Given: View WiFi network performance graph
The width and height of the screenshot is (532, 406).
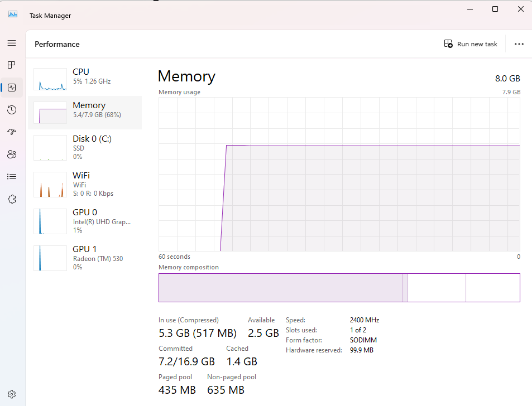Looking at the screenshot, I should coord(85,184).
